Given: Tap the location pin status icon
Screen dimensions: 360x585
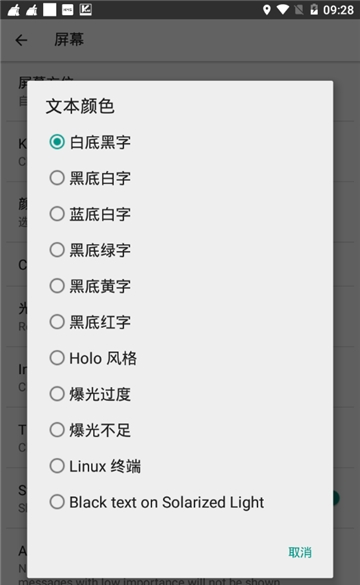Looking at the screenshot, I should click(266, 10).
